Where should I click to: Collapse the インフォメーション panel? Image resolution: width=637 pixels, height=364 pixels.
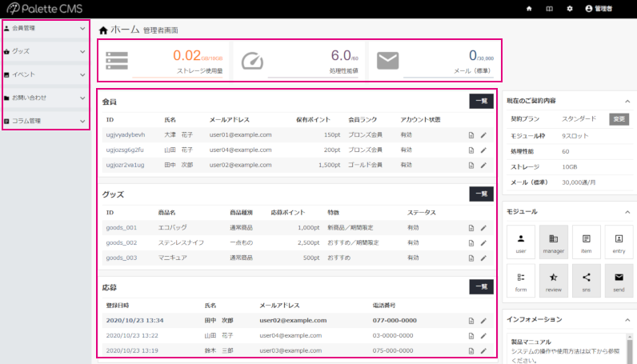tap(627, 320)
